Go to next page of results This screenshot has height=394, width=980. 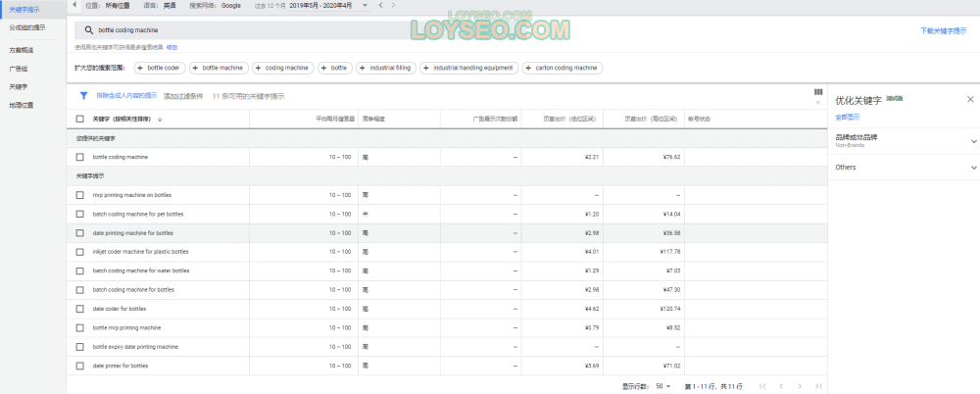click(800, 386)
